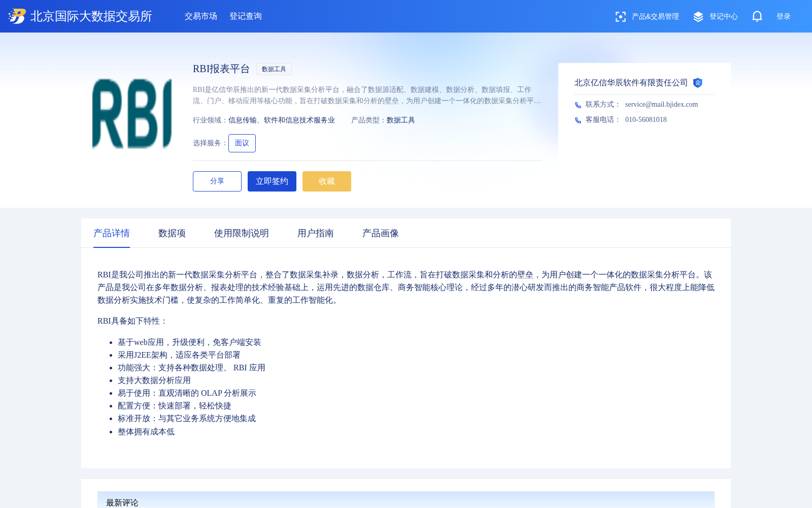812x508 pixels.
Task: Click the product & transaction management scan icon
Action: (x=620, y=17)
